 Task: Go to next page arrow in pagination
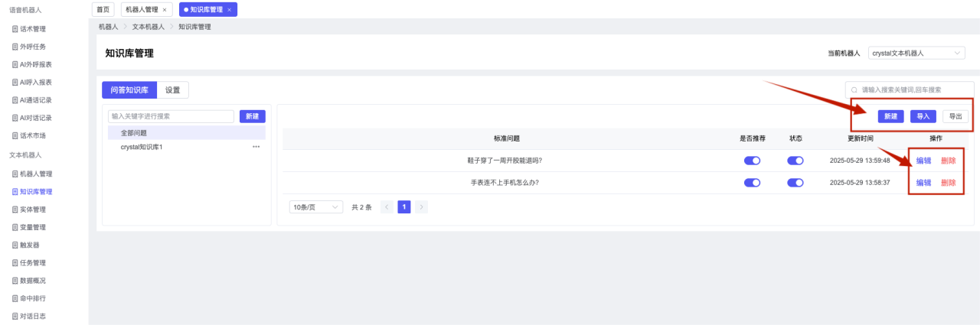point(421,207)
